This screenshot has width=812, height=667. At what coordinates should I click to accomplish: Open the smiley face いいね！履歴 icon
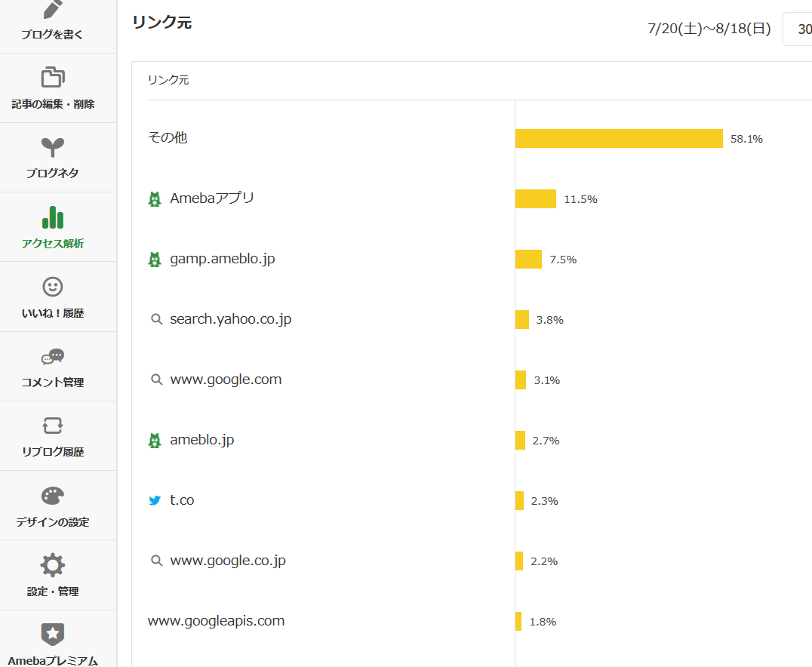pyautogui.click(x=53, y=287)
